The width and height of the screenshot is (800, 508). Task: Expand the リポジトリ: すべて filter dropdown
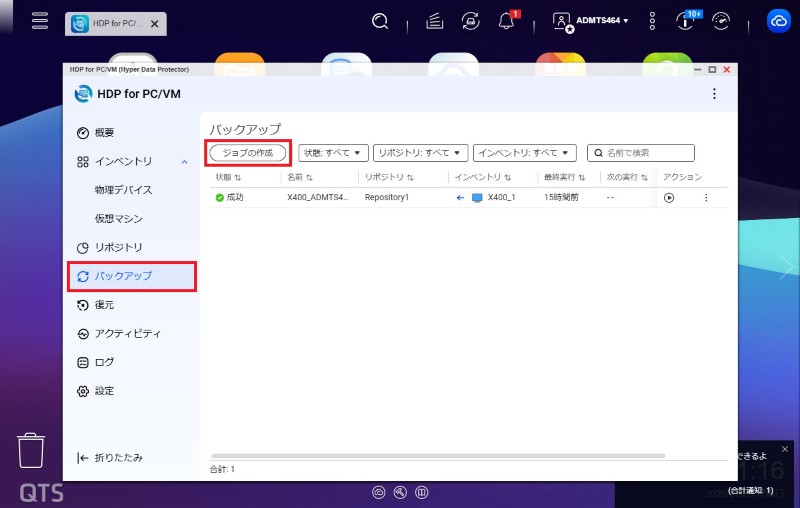point(420,153)
